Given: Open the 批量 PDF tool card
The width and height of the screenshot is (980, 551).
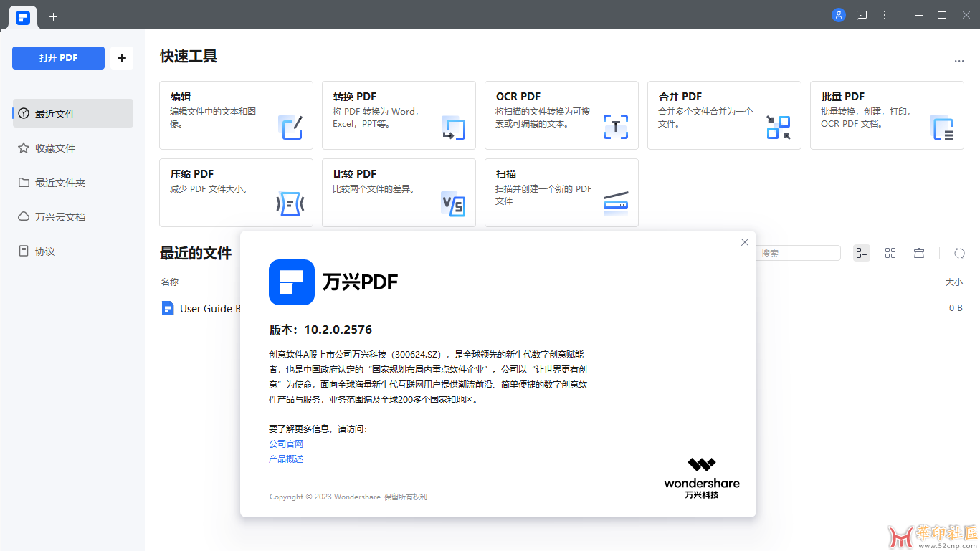Looking at the screenshot, I should 887,115.
